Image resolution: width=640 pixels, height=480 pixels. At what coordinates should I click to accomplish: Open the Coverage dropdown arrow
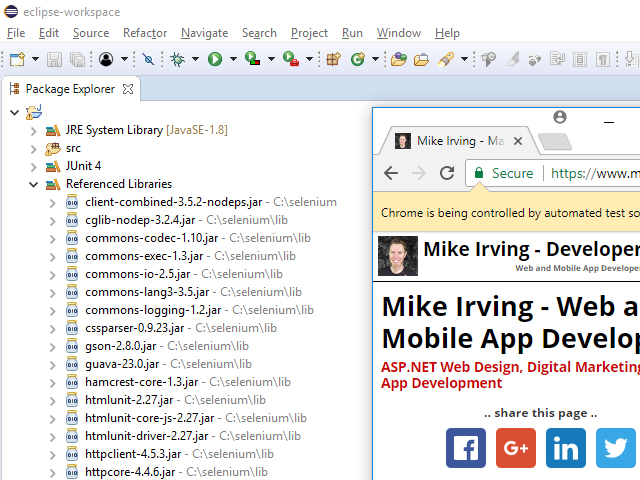(271, 59)
